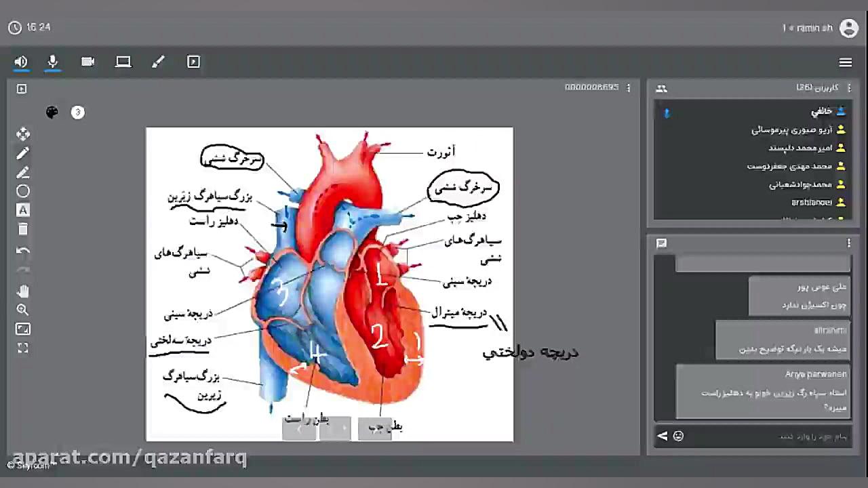Image resolution: width=868 pixels, height=488 pixels.
Task: Undo the last whiteboard stroke
Action: (x=23, y=251)
